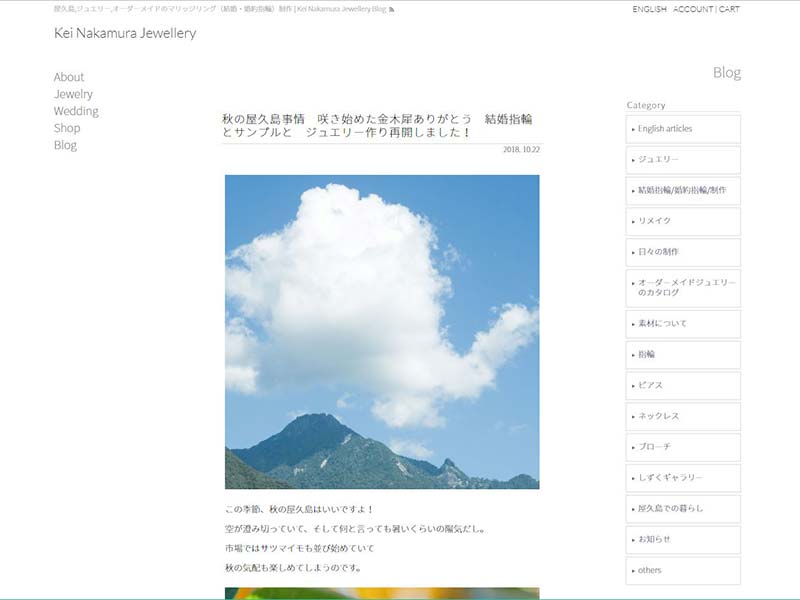Open the English articles category
The height and width of the screenshot is (600, 800).
click(x=684, y=129)
